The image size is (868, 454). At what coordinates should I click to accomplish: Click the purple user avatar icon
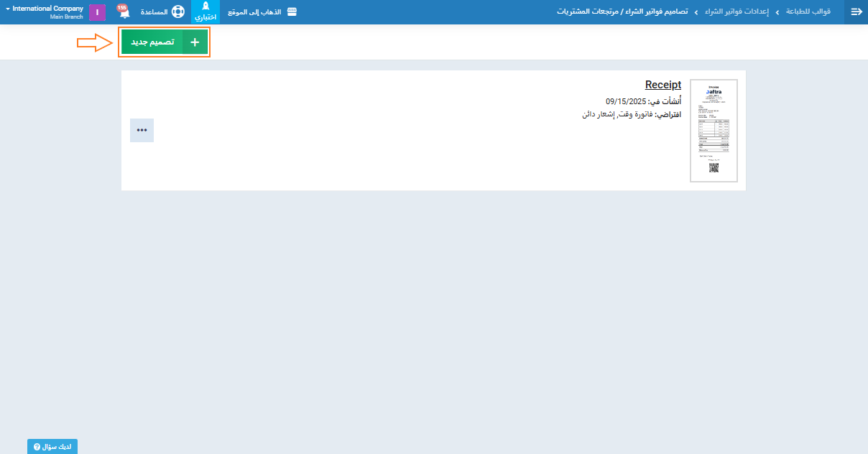pyautogui.click(x=97, y=12)
